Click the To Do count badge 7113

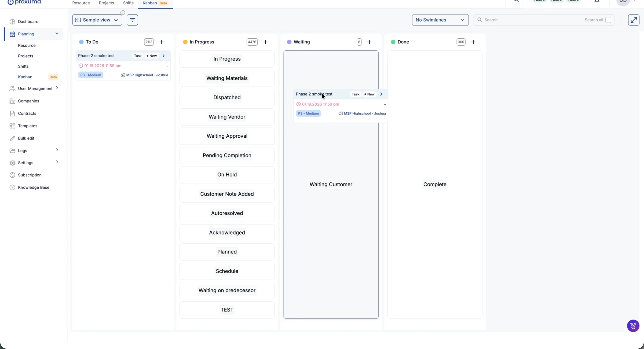tap(149, 42)
